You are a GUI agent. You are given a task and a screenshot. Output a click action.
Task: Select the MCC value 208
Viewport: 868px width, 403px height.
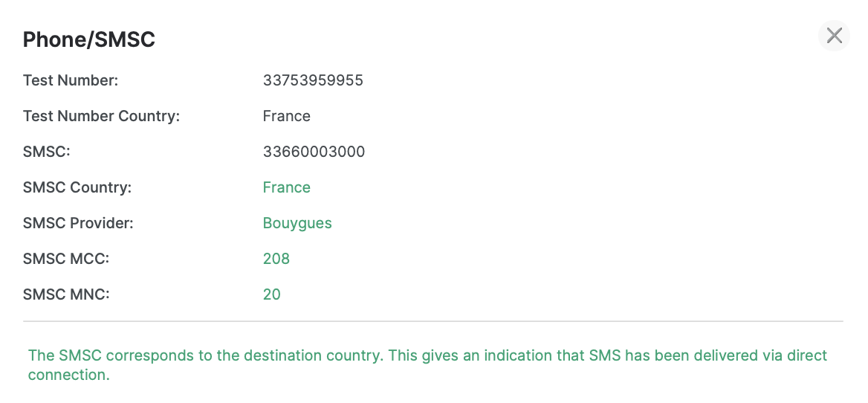pos(276,259)
